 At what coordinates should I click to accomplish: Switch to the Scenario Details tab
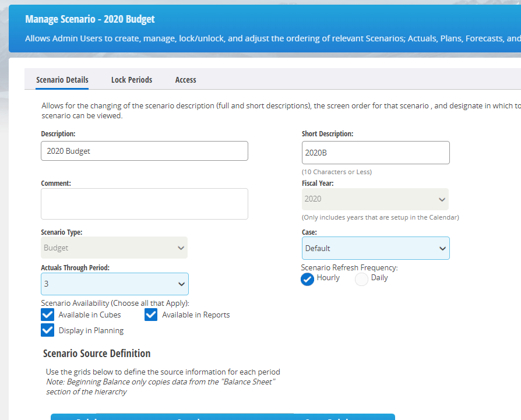[x=62, y=80]
